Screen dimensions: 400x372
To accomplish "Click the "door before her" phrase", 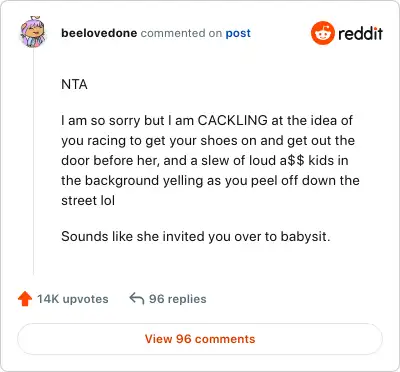I will click(109, 160).
